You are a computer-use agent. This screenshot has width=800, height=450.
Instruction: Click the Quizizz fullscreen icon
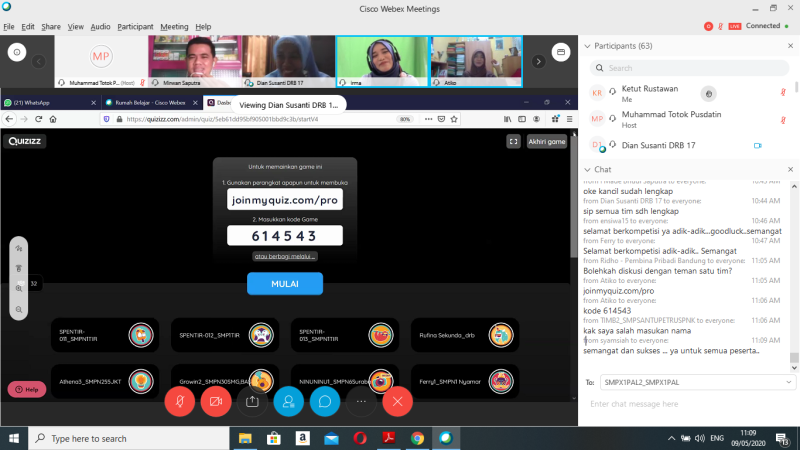pos(513,141)
